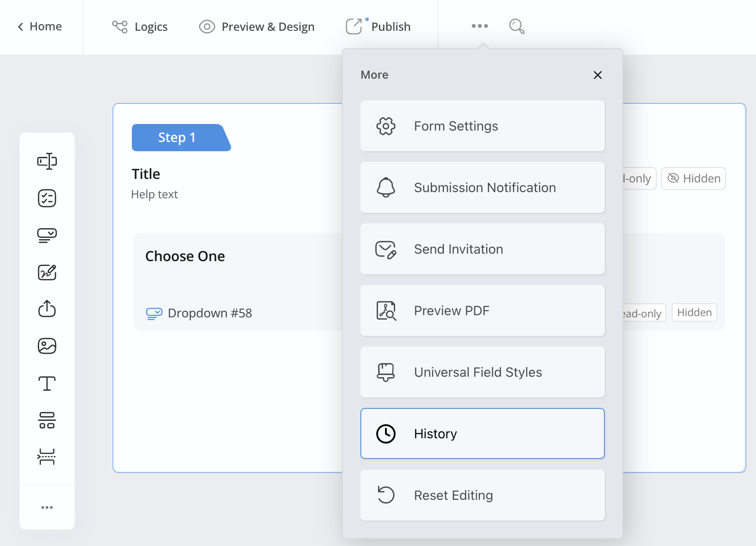Add a dropdown field from the sidebar

[47, 235]
